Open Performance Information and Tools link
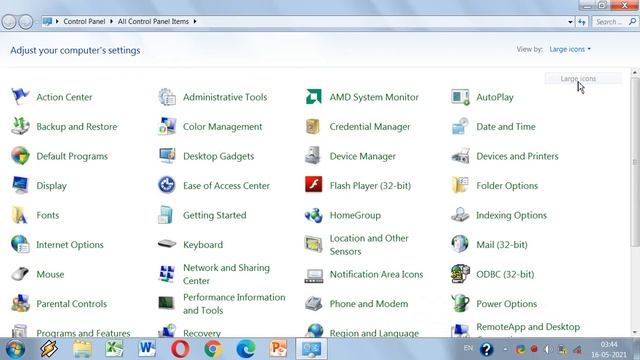 click(x=234, y=304)
